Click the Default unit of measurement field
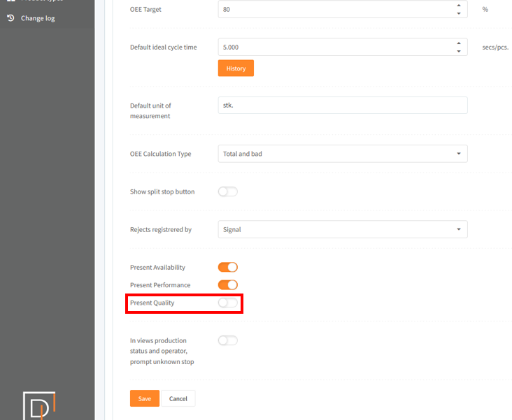Viewport: 512px width, 420px height. coord(343,105)
